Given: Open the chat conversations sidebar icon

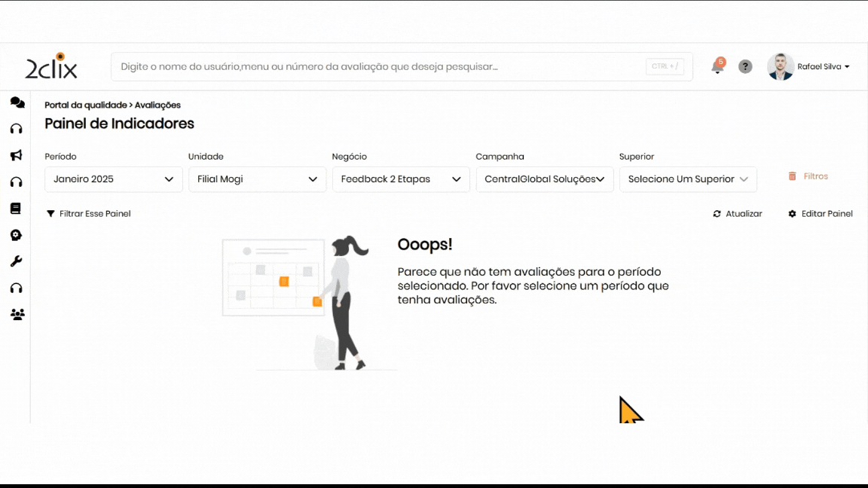Looking at the screenshot, I should point(17,102).
